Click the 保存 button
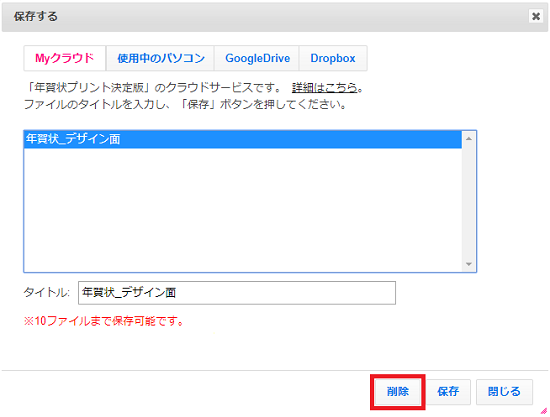Viewport: 550px width, 417px height. click(448, 391)
